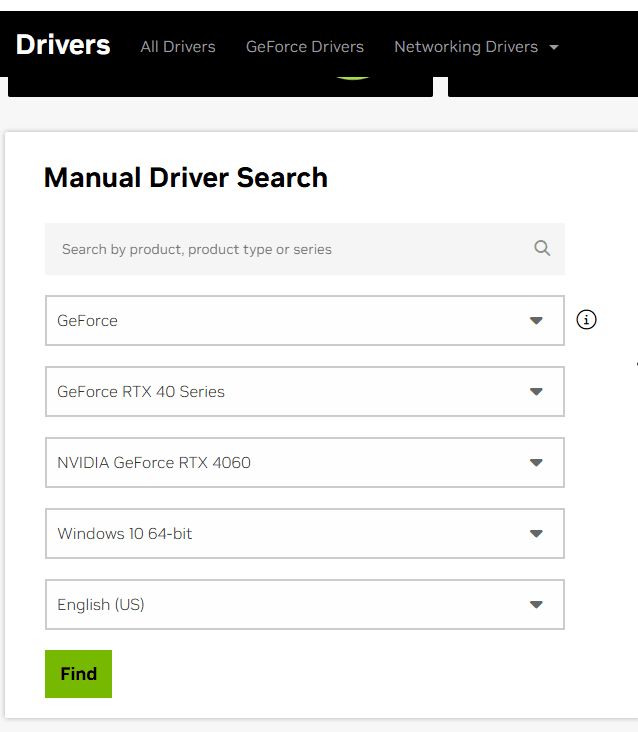
Task: Open the NVIDIA GeForce RTX 4060 product dropdown
Action: (290, 463)
